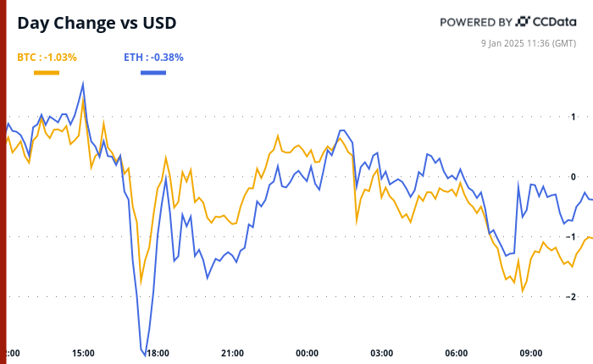Select the 21:00 x-axis label
The image size is (593, 364).
(x=232, y=353)
